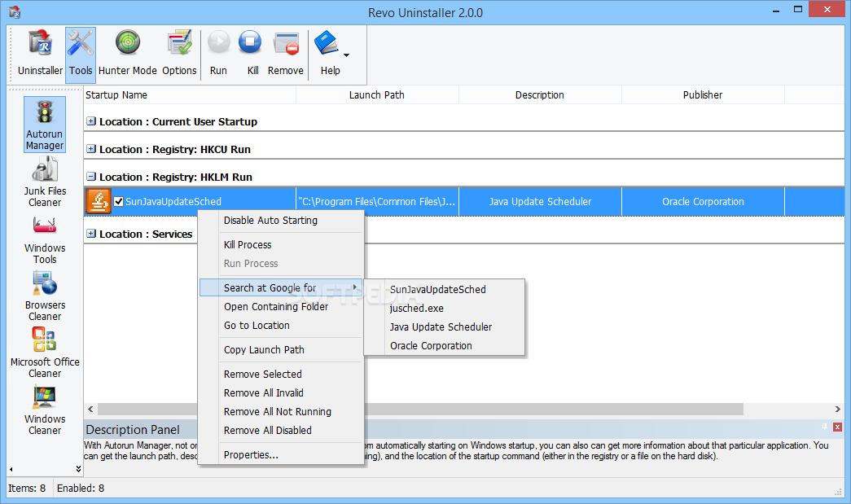Click the Revo Uninstaller title bar icon

pos(15,12)
